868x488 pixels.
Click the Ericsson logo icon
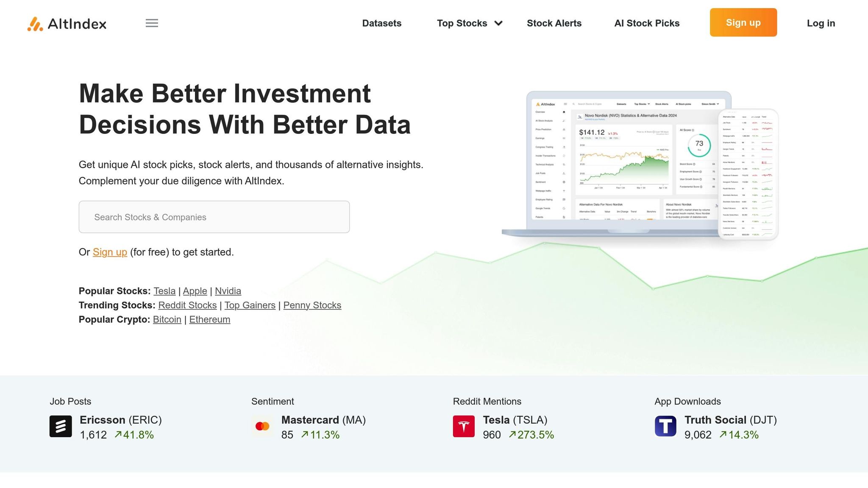point(61,426)
